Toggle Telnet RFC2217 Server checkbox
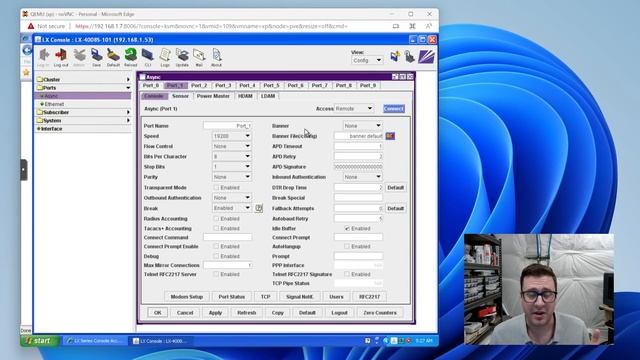The width and height of the screenshot is (640, 360). tap(216, 274)
